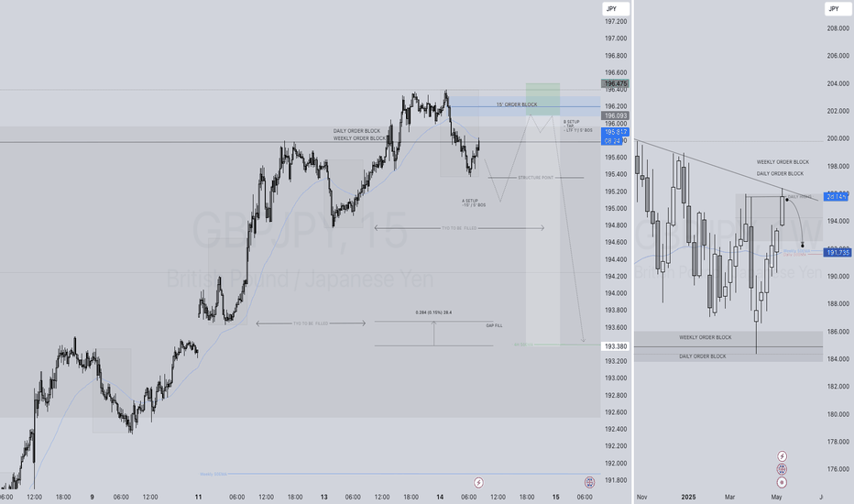Open JPY currency selector on weekly chart
854x504 pixels.
[x=838, y=9]
